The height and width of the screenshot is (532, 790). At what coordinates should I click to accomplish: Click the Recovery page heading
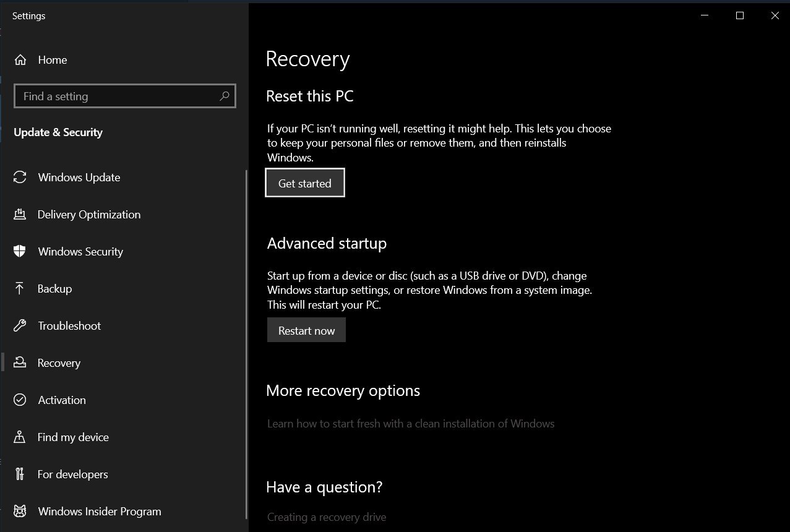[308, 59]
